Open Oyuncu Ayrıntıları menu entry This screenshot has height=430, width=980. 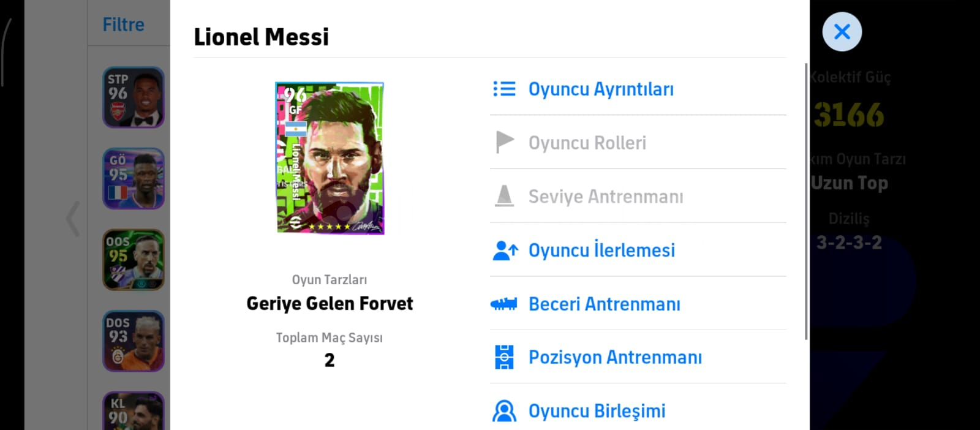coord(601,89)
